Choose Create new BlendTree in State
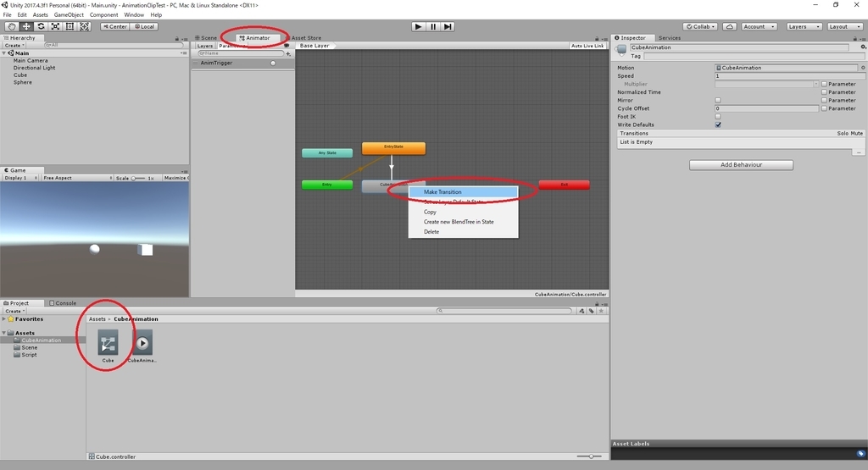 click(464, 222)
